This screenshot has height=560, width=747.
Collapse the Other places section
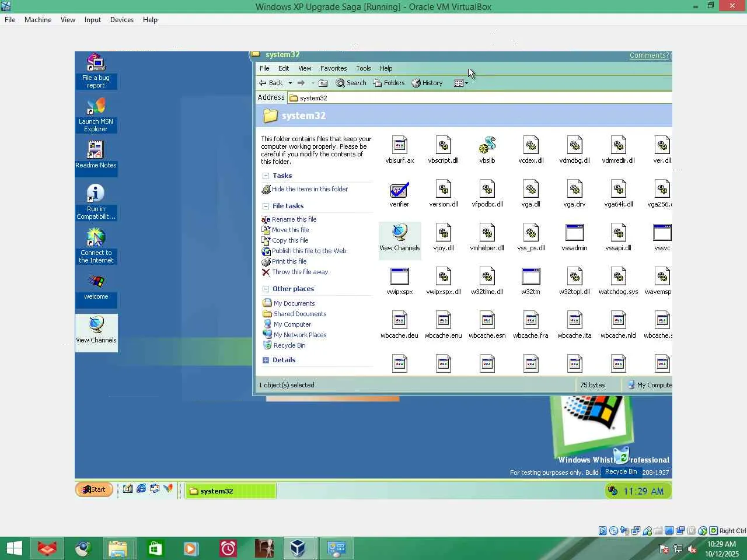point(266,289)
